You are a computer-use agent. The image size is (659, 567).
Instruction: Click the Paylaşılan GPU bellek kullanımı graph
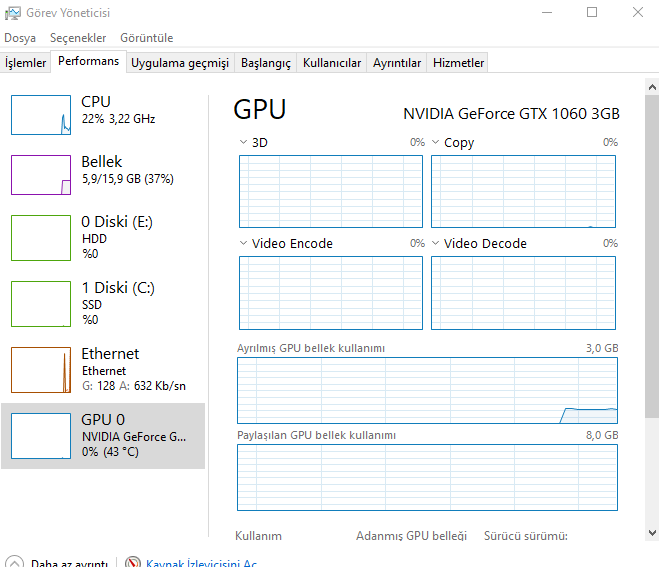(x=427, y=477)
